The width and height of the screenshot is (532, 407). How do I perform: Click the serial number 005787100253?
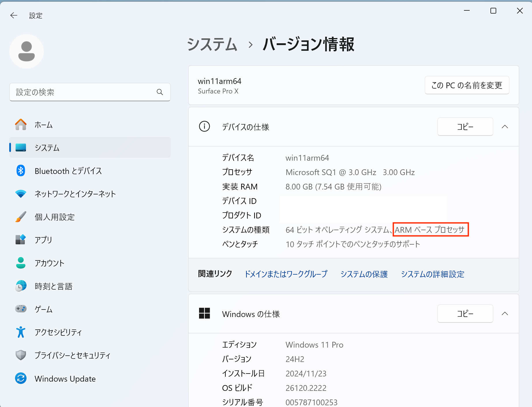(x=311, y=402)
